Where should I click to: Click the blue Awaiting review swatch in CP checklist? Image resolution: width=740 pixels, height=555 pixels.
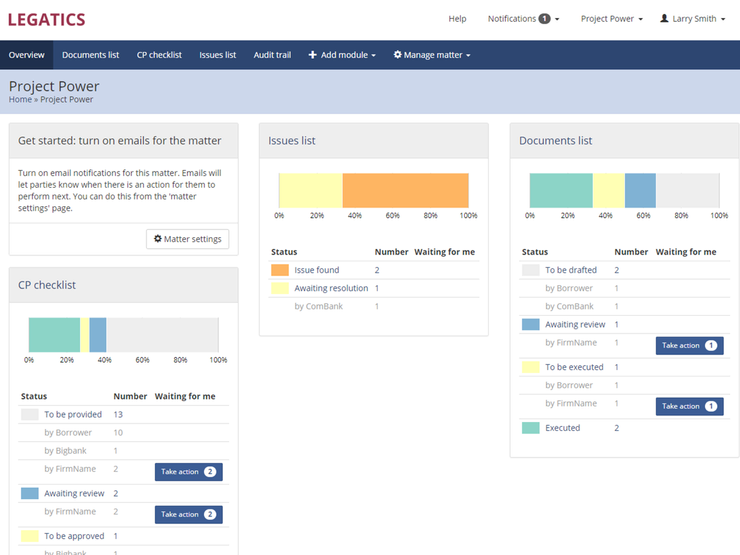30,494
